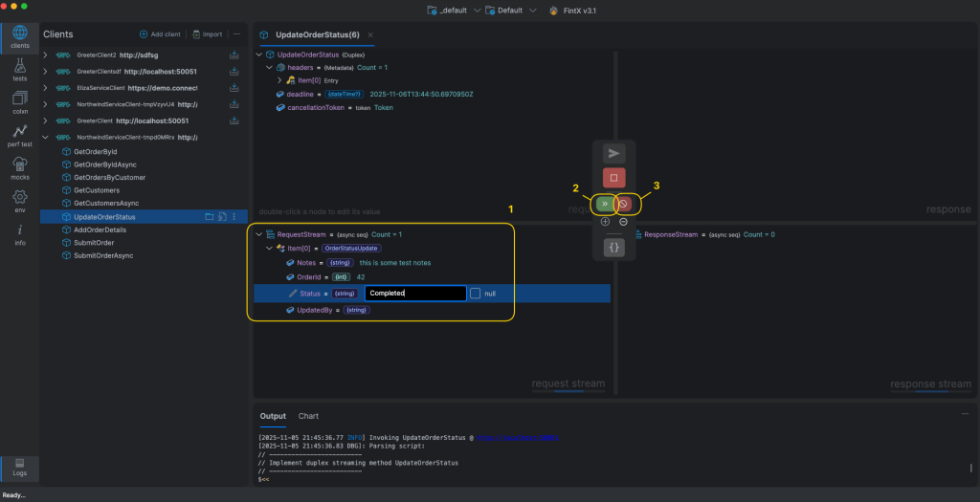Select GetCustomers method in the tree
The width and height of the screenshot is (980, 502).
click(96, 190)
